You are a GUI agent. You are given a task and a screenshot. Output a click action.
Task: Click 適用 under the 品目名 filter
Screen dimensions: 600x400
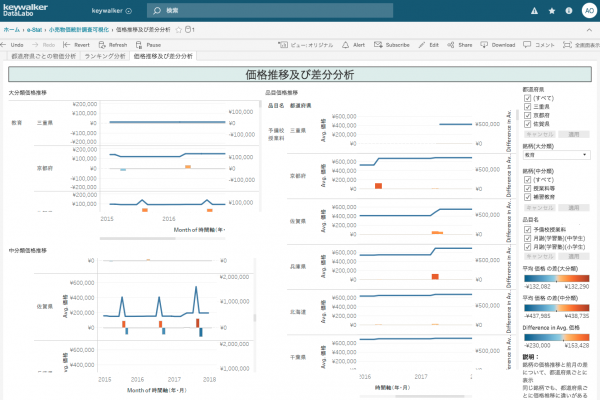(574, 256)
